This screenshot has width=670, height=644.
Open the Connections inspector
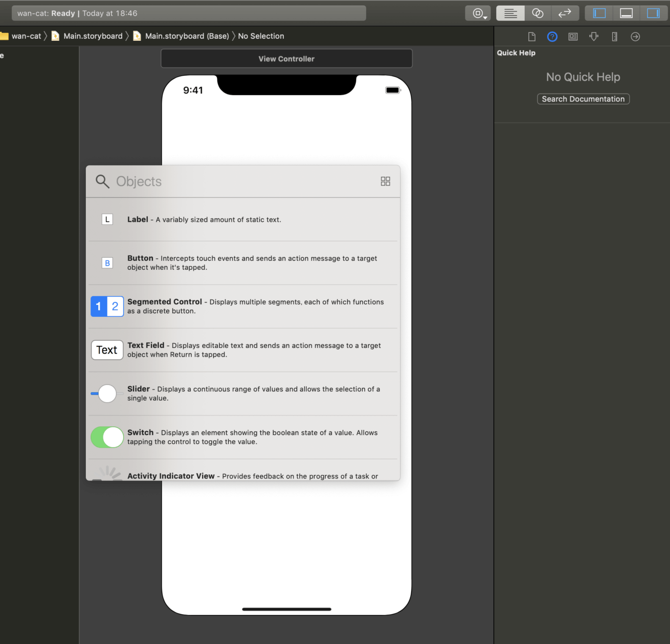point(635,36)
